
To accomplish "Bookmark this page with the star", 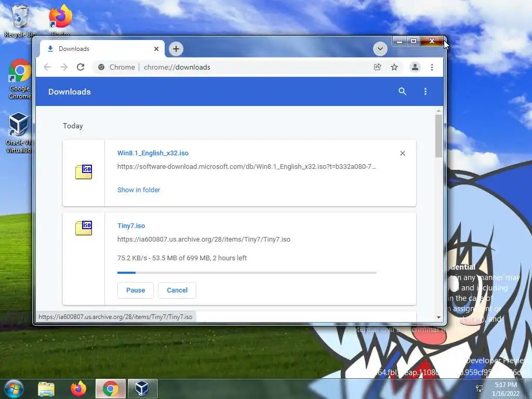I will (x=394, y=67).
